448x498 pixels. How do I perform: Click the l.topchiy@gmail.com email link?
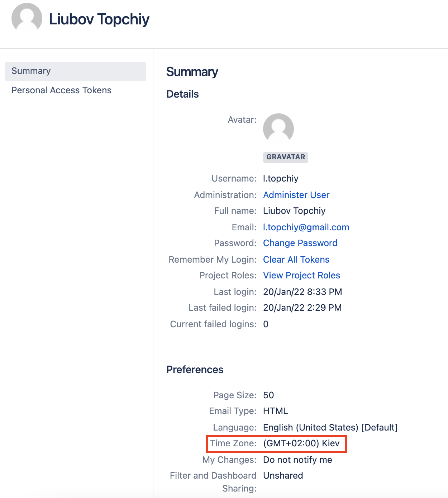point(306,227)
